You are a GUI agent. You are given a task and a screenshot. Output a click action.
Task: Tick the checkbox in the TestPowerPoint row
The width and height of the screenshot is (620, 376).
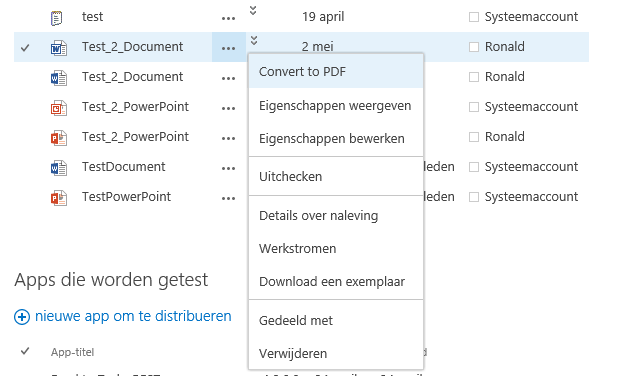point(474,197)
